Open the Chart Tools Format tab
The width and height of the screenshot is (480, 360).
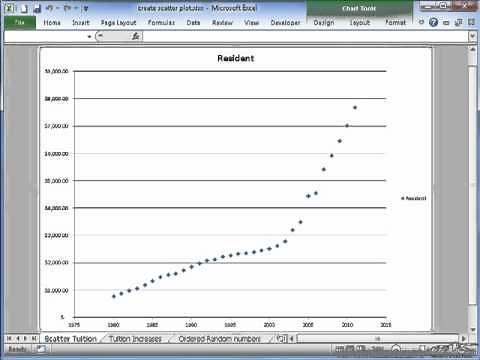[x=396, y=23]
